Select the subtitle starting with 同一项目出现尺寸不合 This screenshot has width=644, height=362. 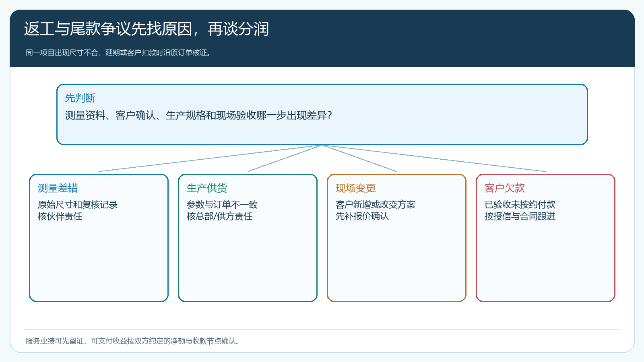[118, 53]
